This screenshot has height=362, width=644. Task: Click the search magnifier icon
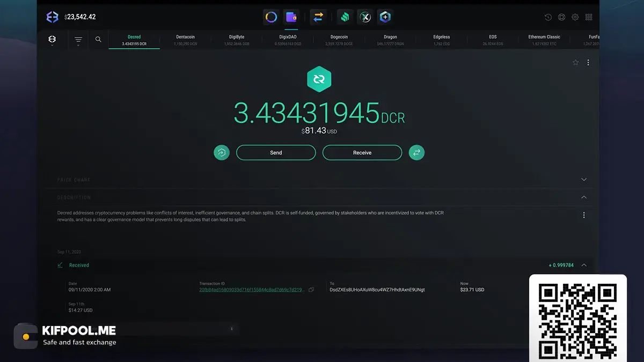tap(98, 39)
